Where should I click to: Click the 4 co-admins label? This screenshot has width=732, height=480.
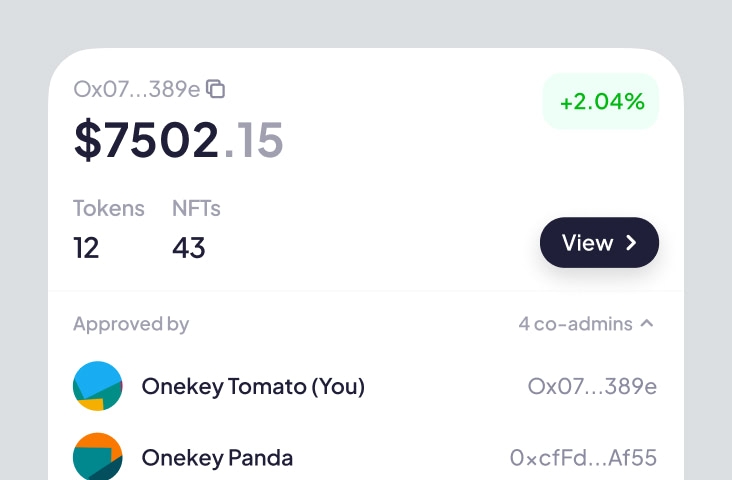[576, 324]
